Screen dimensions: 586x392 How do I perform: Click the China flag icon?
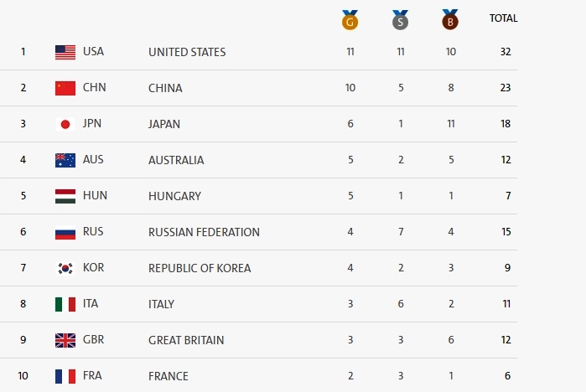[x=65, y=88]
